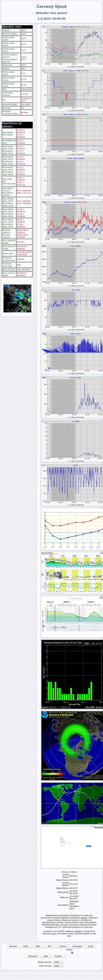Viewport: 103px width, 980px height.
Task: Switch to the Rok view
Action: (x=49, y=946)
